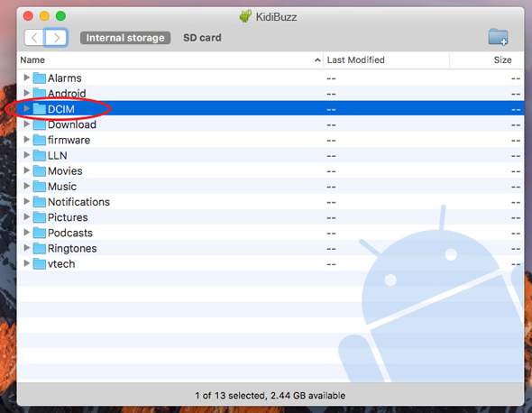Screen dimensions: 532x413
Task: Select the Movies folder name
Action: tap(65, 171)
